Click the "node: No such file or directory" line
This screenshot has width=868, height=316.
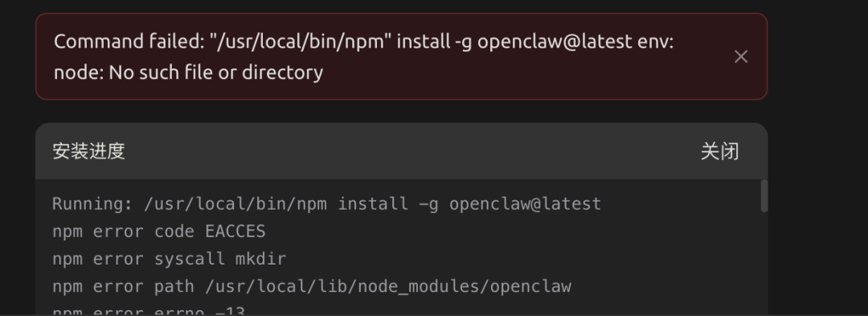point(188,72)
